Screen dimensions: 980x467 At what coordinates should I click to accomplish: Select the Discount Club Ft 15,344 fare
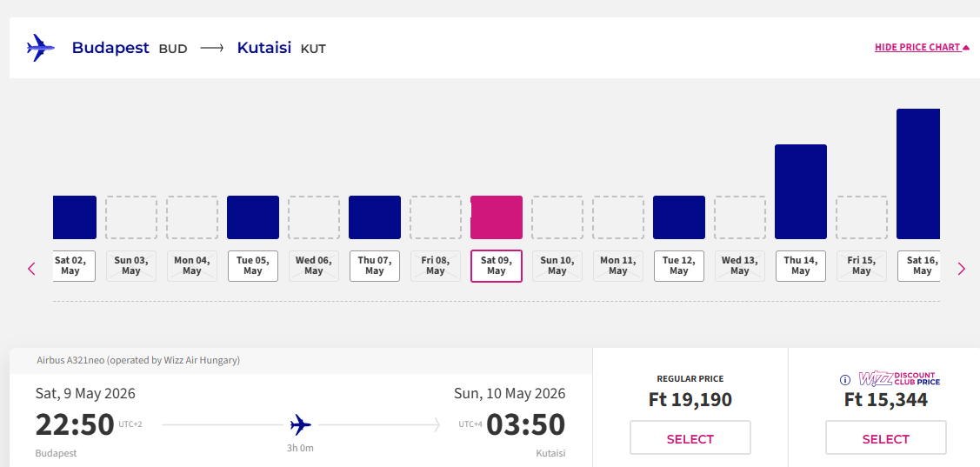[x=885, y=438]
